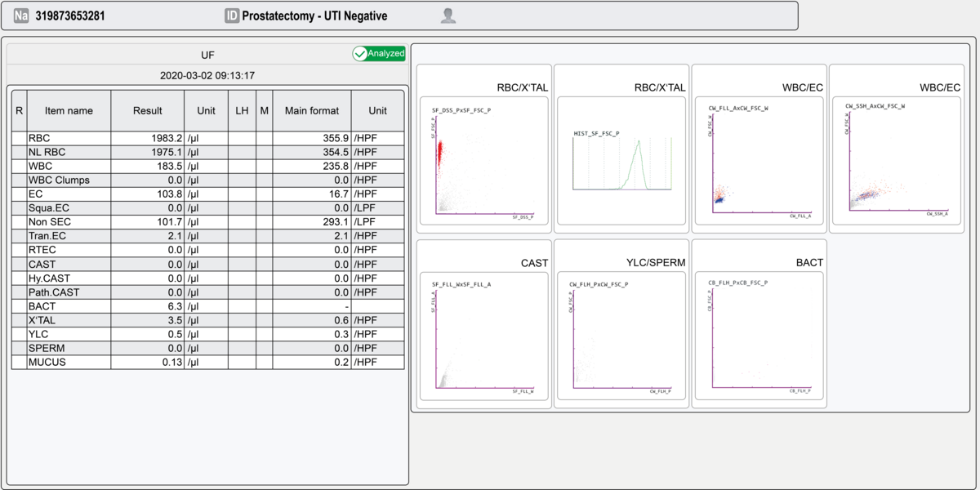Image resolution: width=980 pixels, height=490 pixels.
Task: Select the WBC Clumps row
Action: [207, 180]
